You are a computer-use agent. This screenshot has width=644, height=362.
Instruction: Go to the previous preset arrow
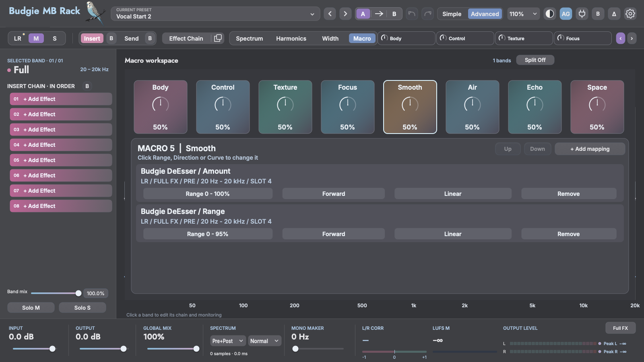pos(330,14)
